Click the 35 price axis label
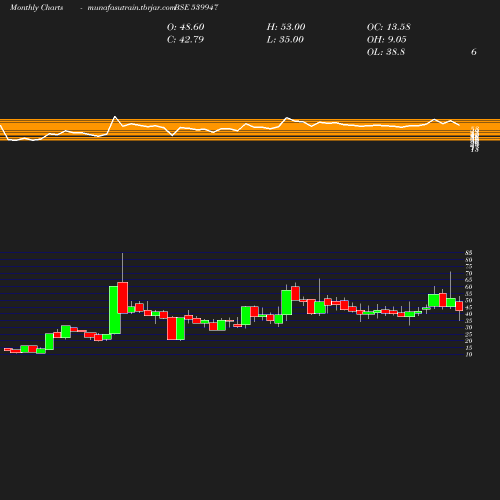 click(x=469, y=321)
